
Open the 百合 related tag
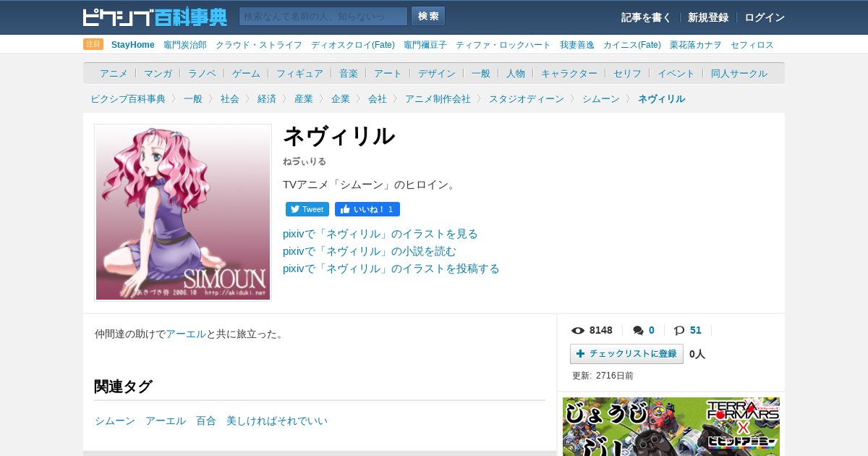pos(206,421)
